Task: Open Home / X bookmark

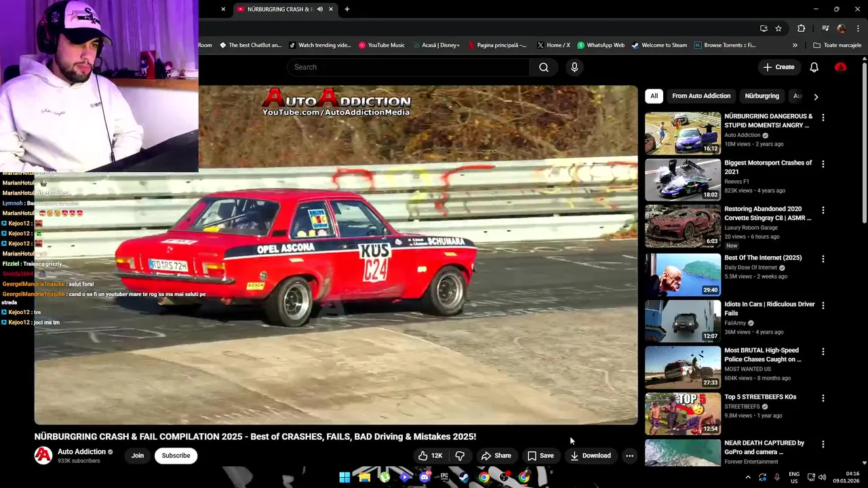Action: point(553,45)
